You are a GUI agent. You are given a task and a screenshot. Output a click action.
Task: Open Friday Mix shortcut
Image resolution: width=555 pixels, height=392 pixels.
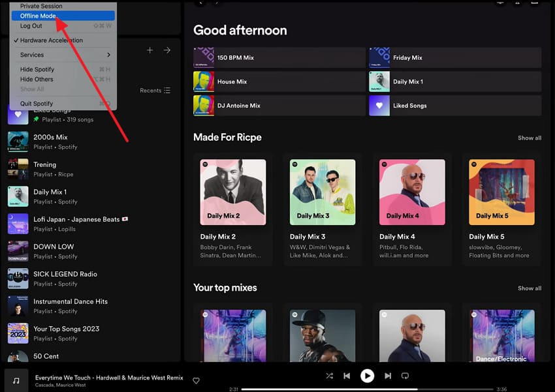pyautogui.click(x=455, y=57)
